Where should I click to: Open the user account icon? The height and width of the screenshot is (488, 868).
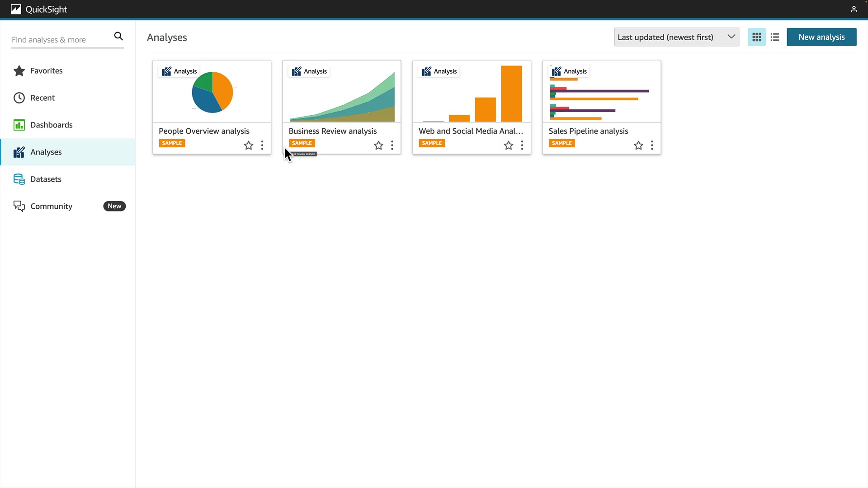pyautogui.click(x=854, y=9)
